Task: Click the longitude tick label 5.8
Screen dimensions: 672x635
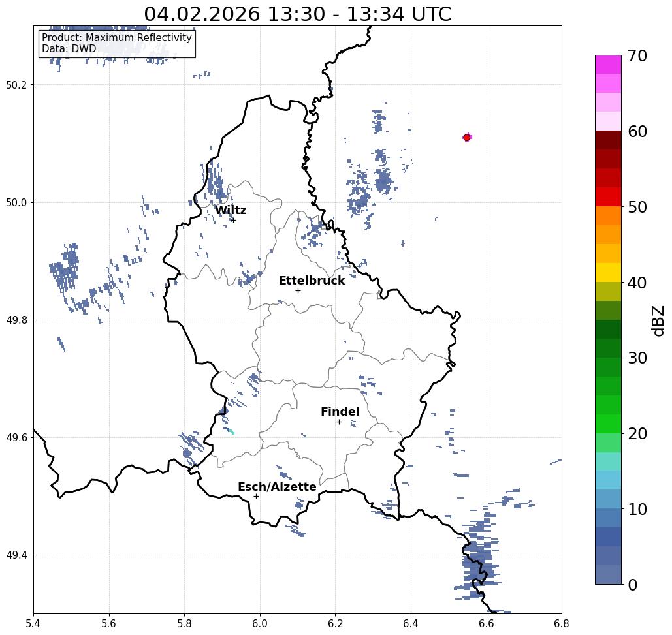Action: (x=184, y=623)
